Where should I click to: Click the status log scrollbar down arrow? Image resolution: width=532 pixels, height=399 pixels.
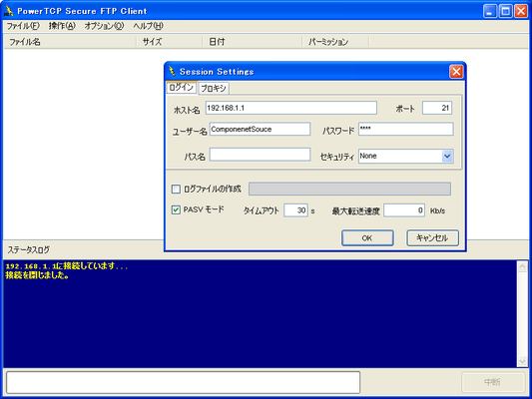tap(522, 361)
